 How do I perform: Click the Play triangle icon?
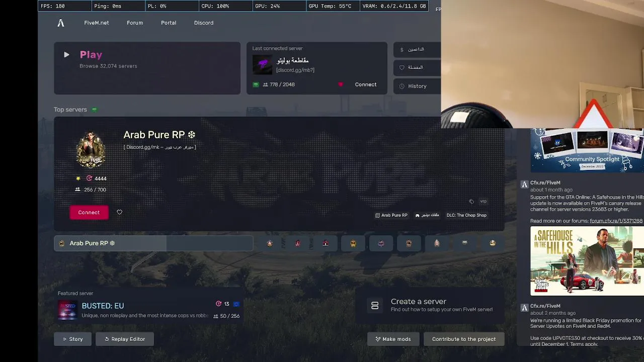click(x=66, y=55)
